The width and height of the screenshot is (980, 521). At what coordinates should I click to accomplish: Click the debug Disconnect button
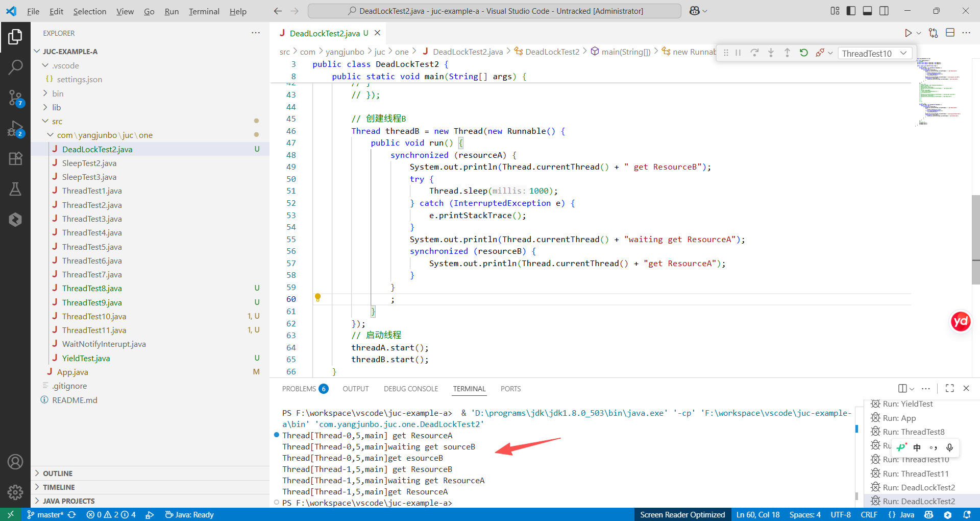[x=820, y=53]
